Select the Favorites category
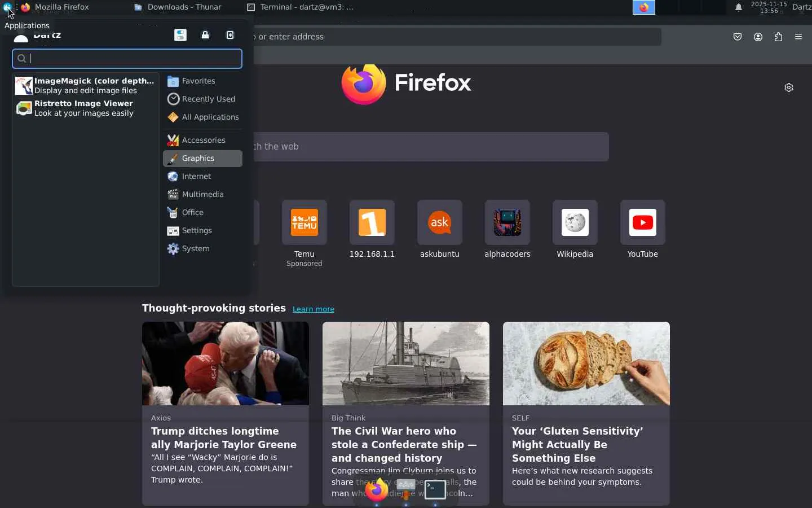The image size is (812, 508). [202, 81]
